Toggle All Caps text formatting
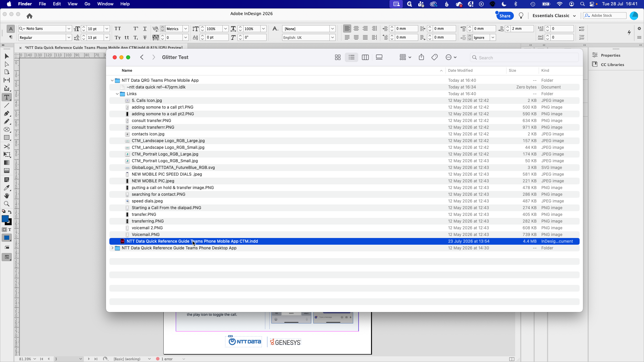 pos(118,29)
